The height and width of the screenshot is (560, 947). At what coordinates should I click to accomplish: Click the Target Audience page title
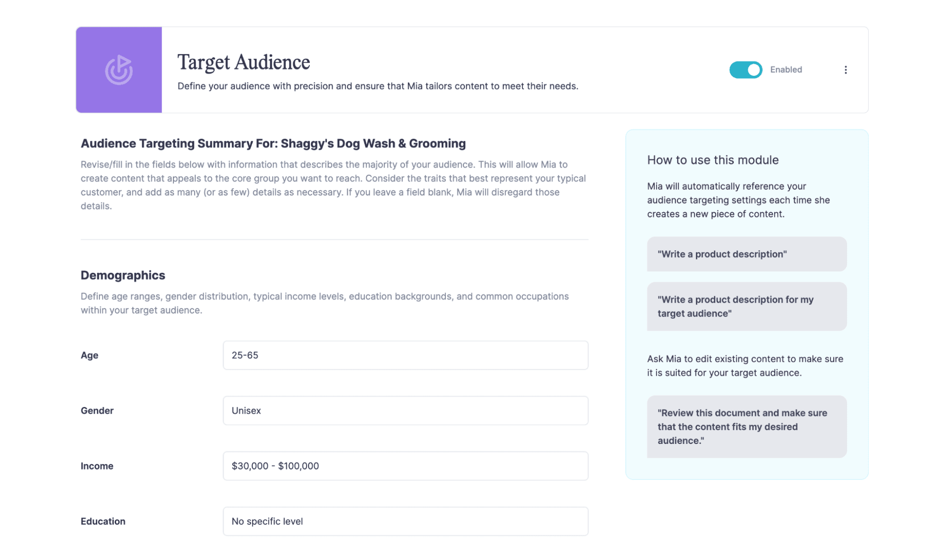(244, 63)
